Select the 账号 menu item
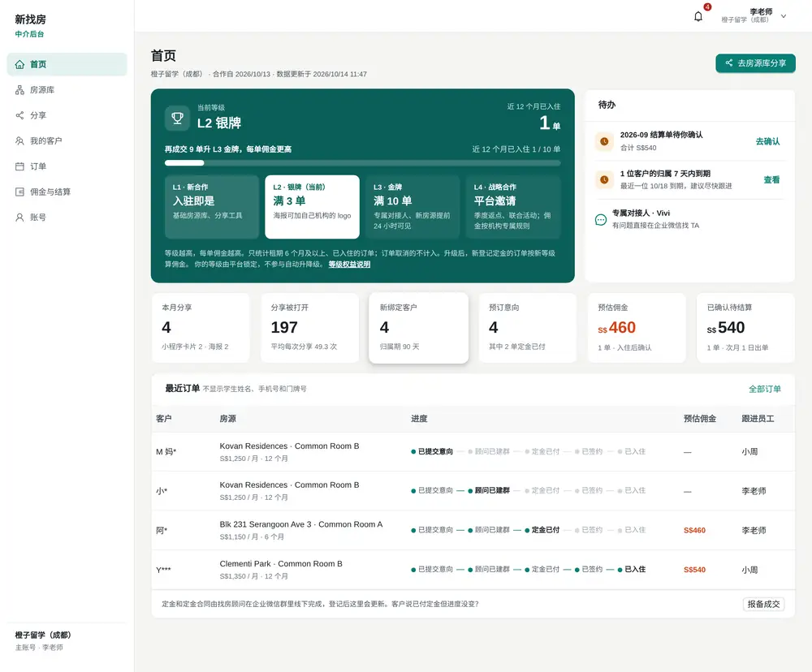 point(67,218)
